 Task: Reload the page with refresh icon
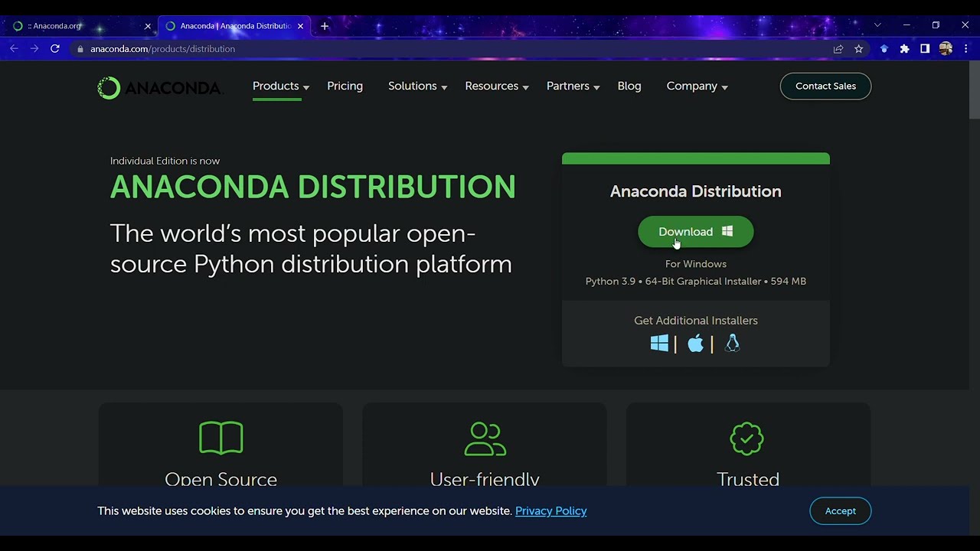[x=55, y=48]
